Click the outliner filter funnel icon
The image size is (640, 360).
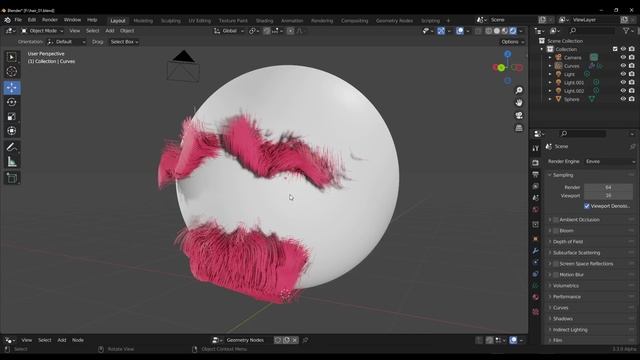(626, 31)
